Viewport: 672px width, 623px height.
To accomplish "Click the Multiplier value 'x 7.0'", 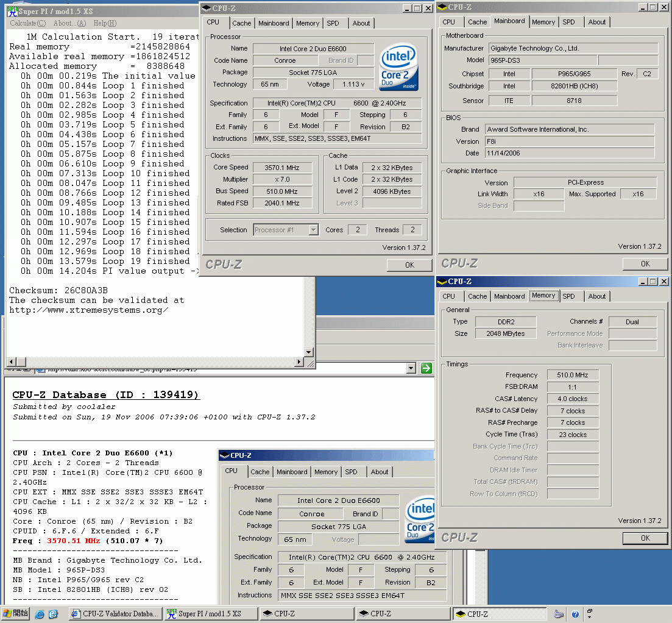I will coord(282,179).
